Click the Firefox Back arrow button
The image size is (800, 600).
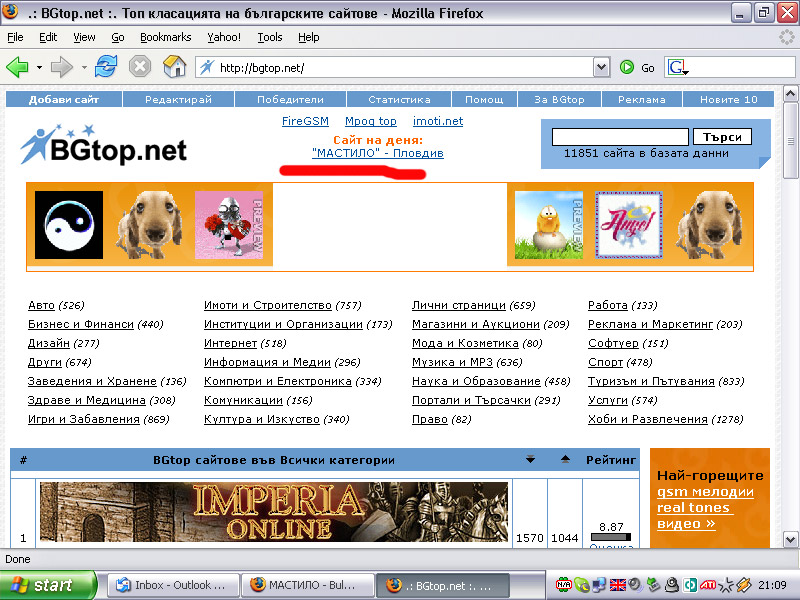tap(17, 67)
